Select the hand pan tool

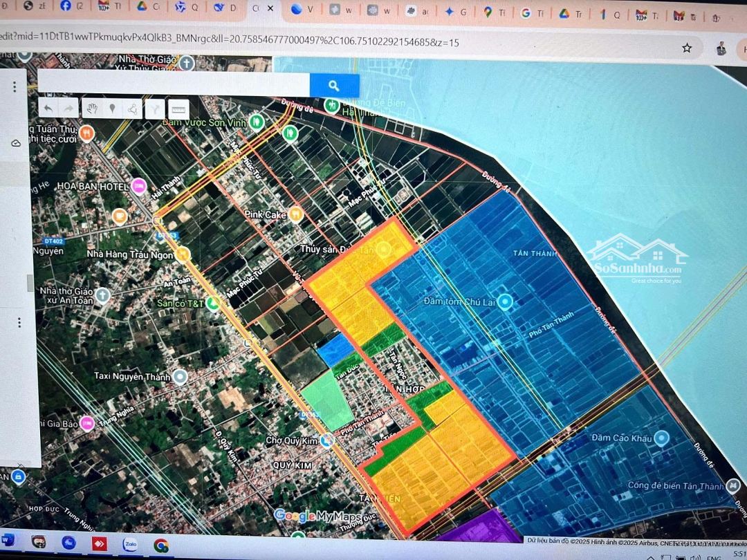tap(91, 109)
